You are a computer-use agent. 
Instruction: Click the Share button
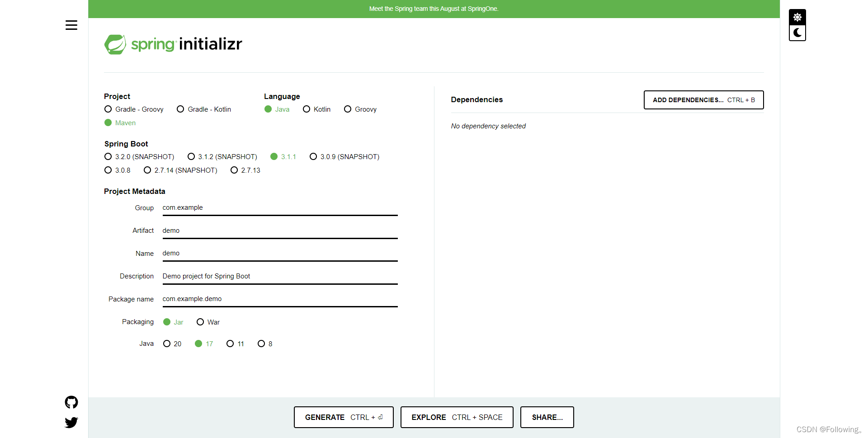click(x=547, y=417)
